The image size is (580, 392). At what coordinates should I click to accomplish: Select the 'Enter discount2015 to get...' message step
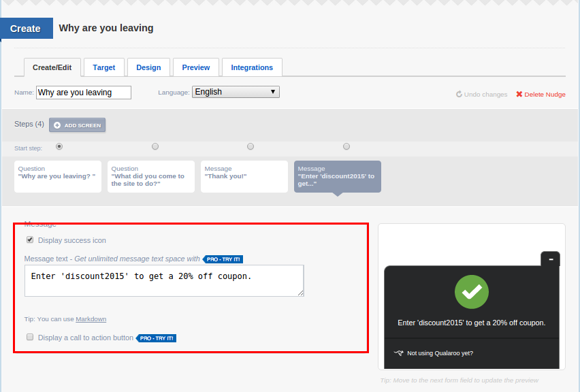pyautogui.click(x=338, y=176)
